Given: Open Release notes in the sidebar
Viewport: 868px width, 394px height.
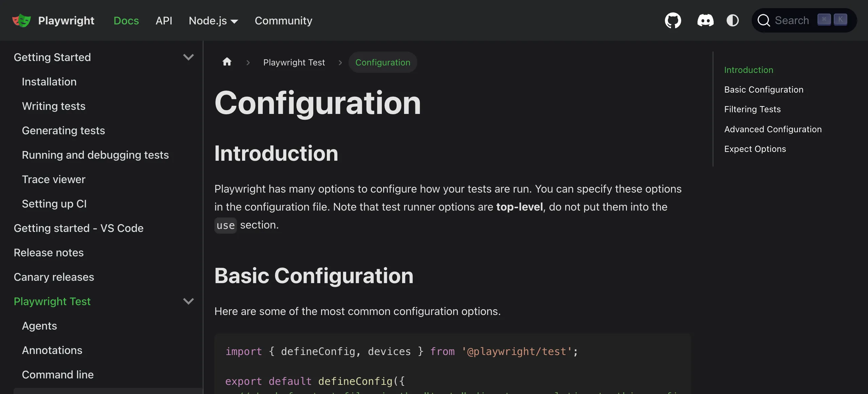Looking at the screenshot, I should pyautogui.click(x=48, y=253).
